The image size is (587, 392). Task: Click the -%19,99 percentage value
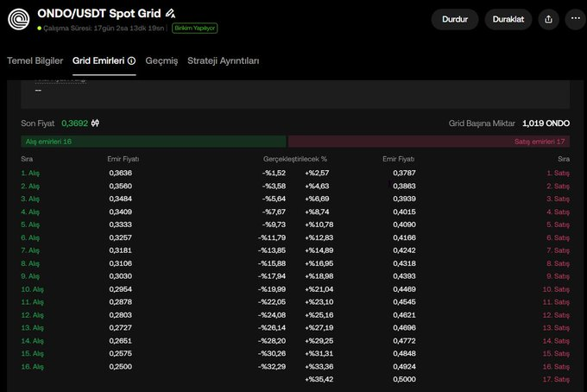(272, 289)
